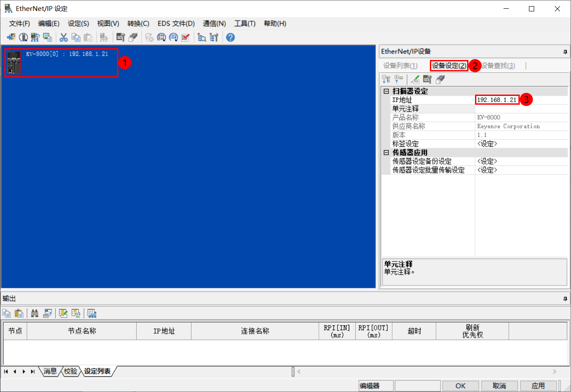Click the 应用 button
The image size is (571, 392).
click(538, 386)
